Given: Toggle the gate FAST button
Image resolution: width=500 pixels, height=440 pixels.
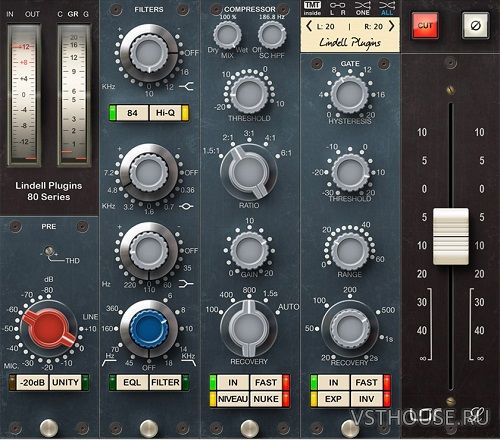Looking at the screenshot, I should coord(366,382).
